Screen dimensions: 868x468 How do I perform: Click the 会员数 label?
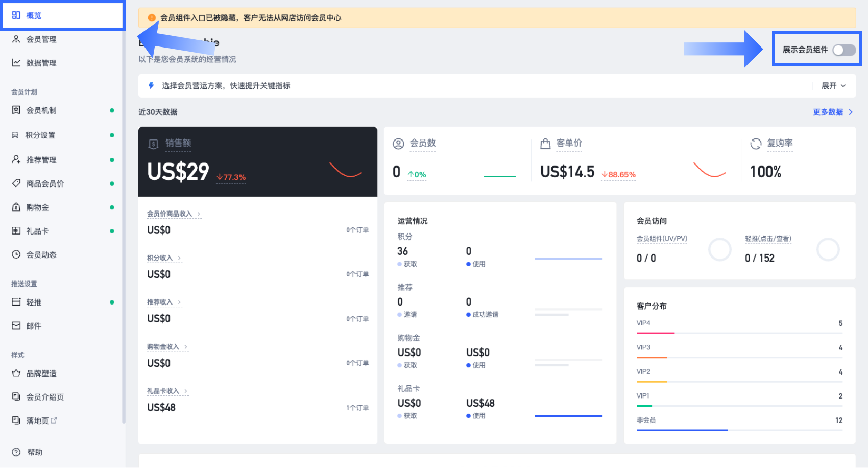coord(423,143)
